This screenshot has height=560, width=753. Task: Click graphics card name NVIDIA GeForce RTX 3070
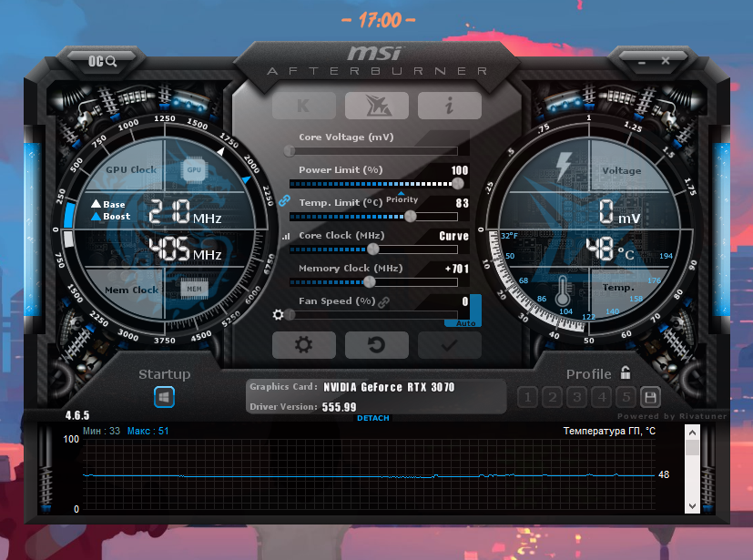click(x=389, y=387)
